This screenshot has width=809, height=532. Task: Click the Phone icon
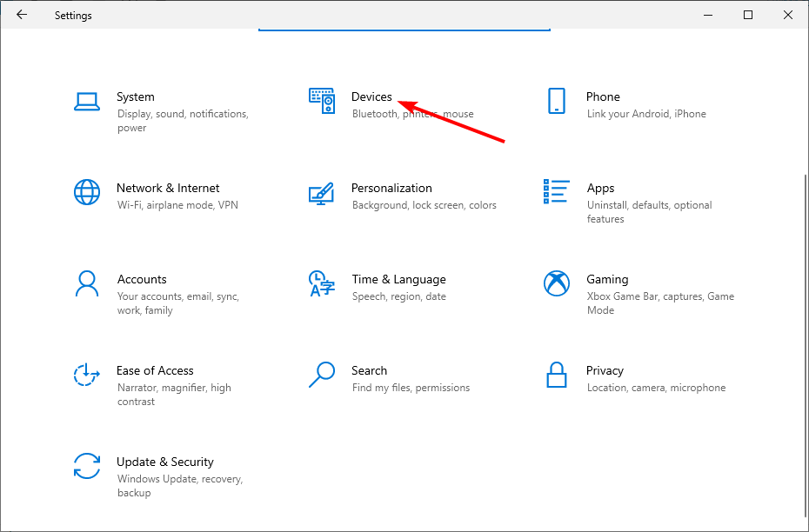click(556, 101)
